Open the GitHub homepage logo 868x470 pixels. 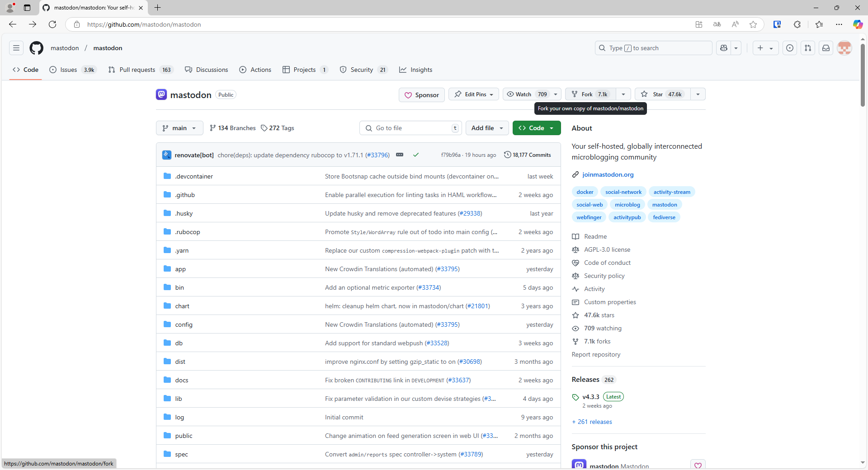(37, 48)
